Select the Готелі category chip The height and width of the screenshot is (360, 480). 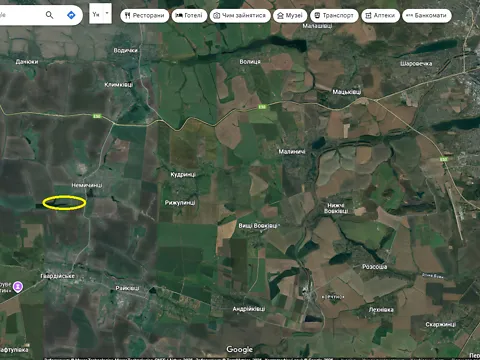tap(189, 16)
